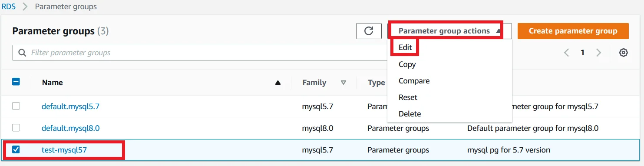The width and height of the screenshot is (644, 166).
Task: Open the table settings gear icon
Action: pos(624,53)
